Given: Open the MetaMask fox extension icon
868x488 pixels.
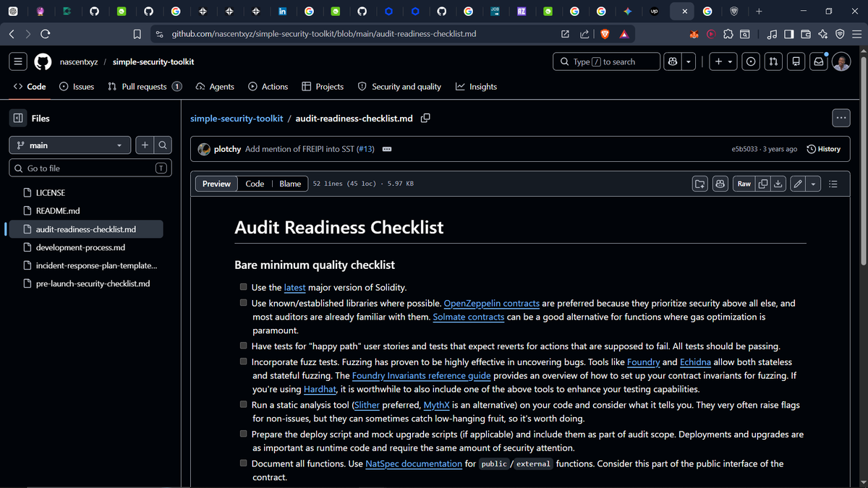Looking at the screenshot, I should tap(694, 34).
